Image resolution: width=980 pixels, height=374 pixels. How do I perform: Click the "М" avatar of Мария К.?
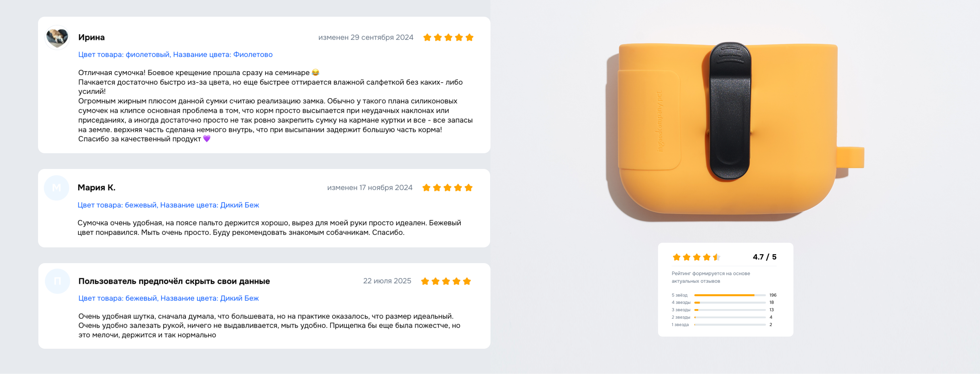pyautogui.click(x=56, y=188)
